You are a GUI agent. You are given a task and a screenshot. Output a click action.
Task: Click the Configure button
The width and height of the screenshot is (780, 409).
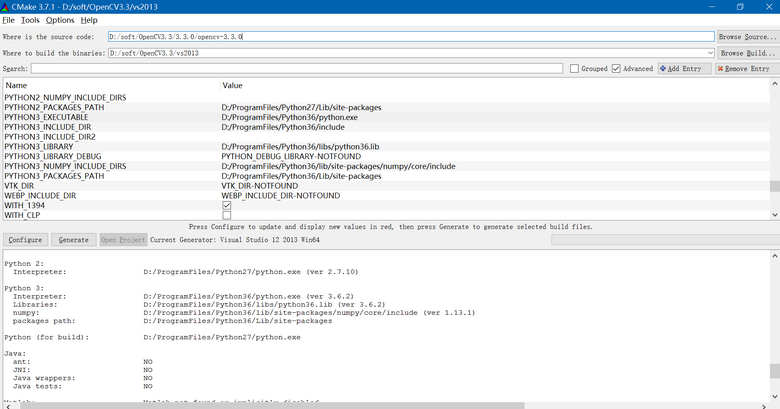25,239
